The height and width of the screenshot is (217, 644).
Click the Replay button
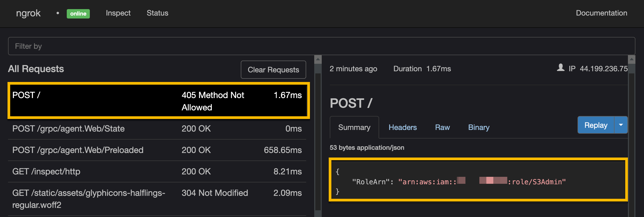(x=596, y=125)
